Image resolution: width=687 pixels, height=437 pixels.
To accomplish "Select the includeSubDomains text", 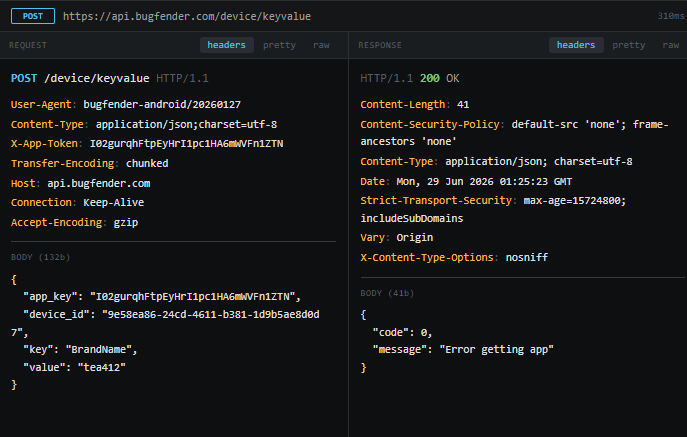I will [x=412, y=218].
